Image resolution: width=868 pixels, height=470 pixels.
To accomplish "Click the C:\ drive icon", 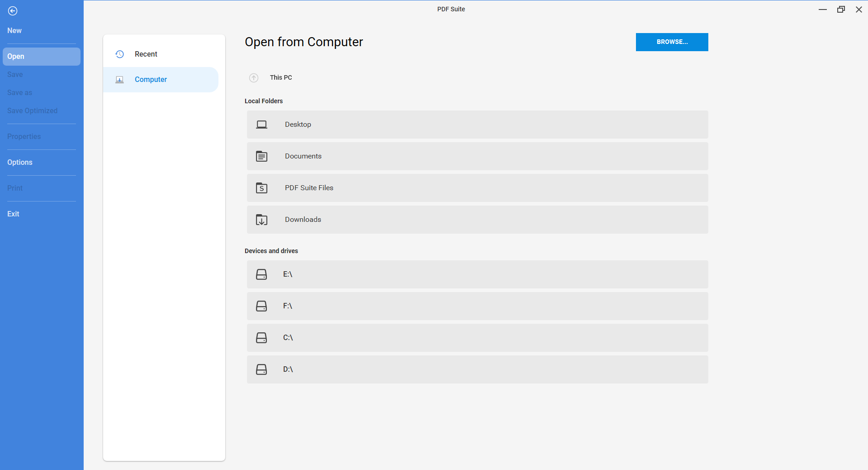I will coord(261,338).
